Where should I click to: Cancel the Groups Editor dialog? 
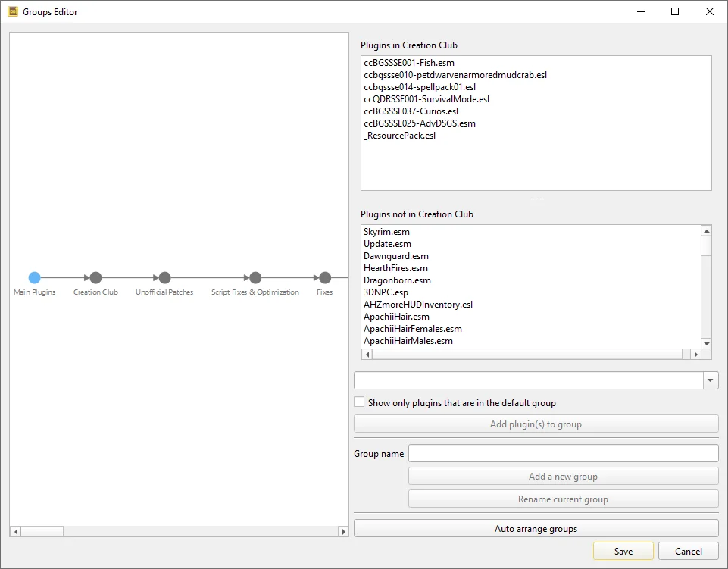[689, 551]
